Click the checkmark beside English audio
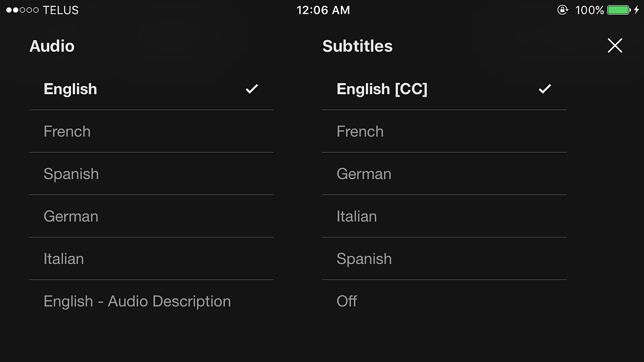The image size is (644, 362). click(252, 89)
